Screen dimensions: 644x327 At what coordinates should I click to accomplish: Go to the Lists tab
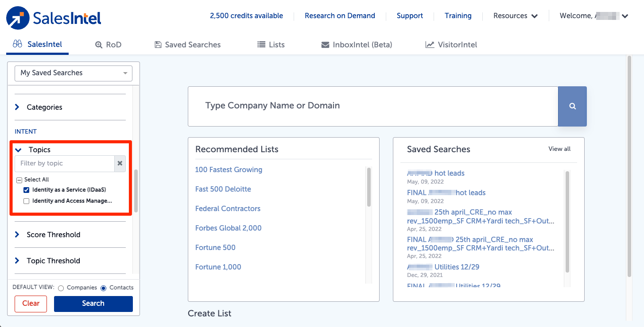[x=271, y=45]
